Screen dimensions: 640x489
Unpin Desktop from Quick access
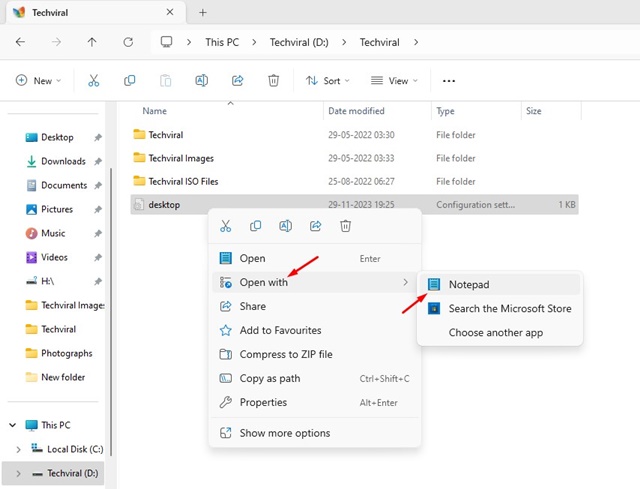coord(98,138)
